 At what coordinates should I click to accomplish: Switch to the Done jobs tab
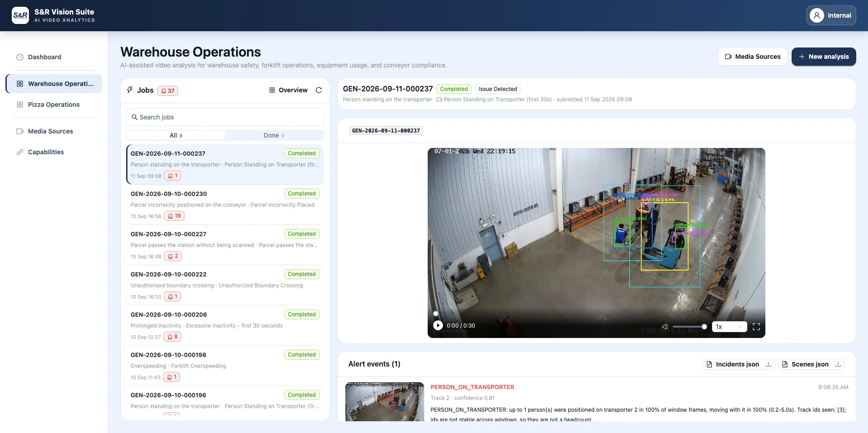274,135
